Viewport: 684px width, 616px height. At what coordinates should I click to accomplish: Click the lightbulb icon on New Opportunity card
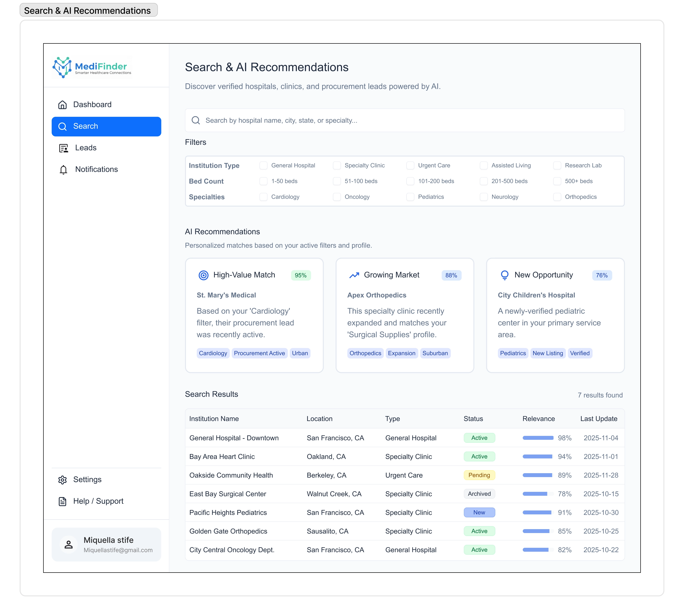tap(505, 275)
